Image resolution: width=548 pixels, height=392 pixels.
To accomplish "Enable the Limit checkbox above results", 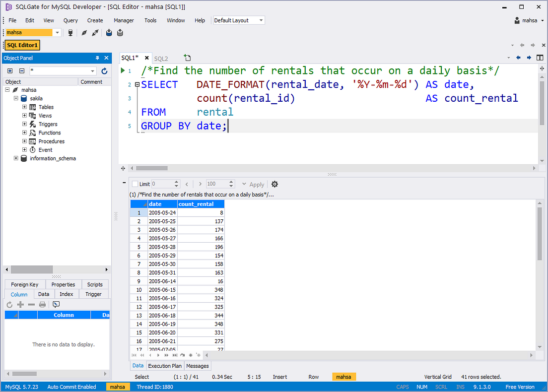I will 135,184.
